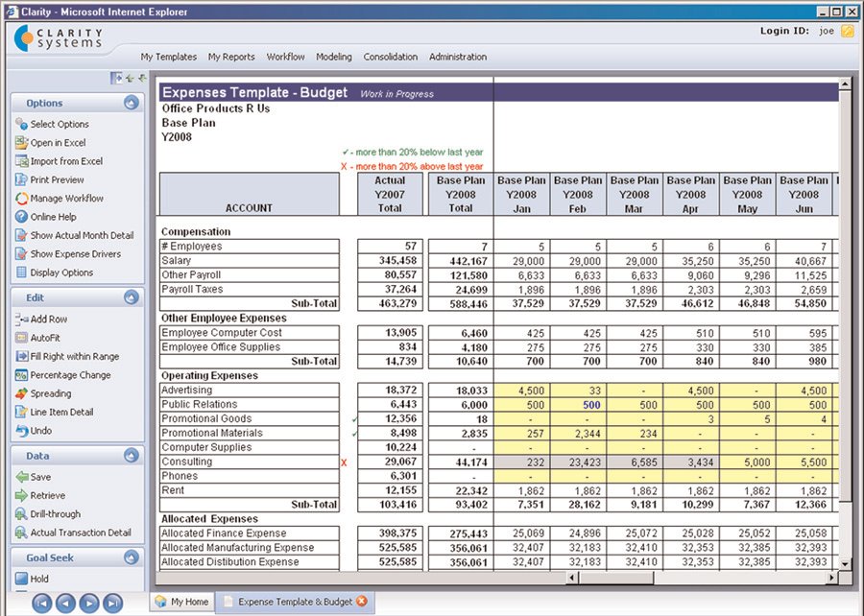
Task: Click Actual Transaction Detail icon
Action: [21, 533]
